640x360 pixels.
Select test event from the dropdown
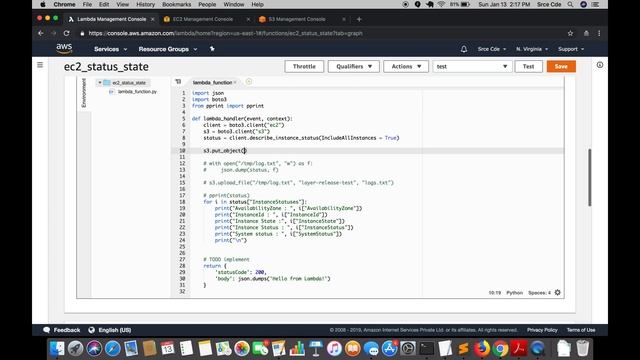point(472,66)
